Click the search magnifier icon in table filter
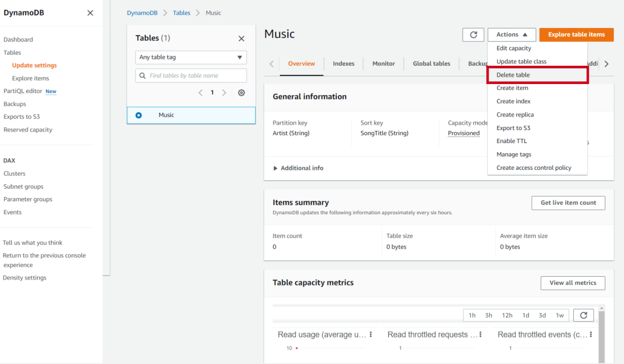 tap(142, 75)
